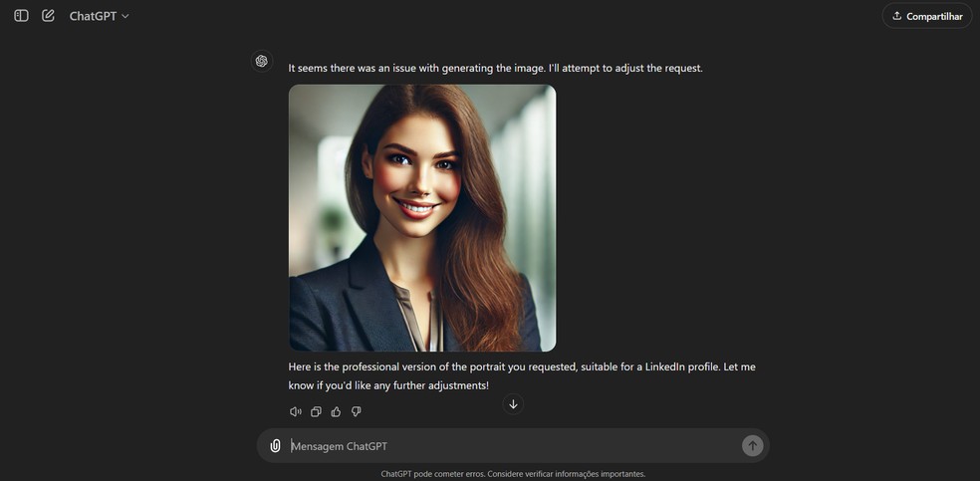The width and height of the screenshot is (980, 481).
Task: Click the upload arrow icon in Compartilhar
Action: coord(897,16)
